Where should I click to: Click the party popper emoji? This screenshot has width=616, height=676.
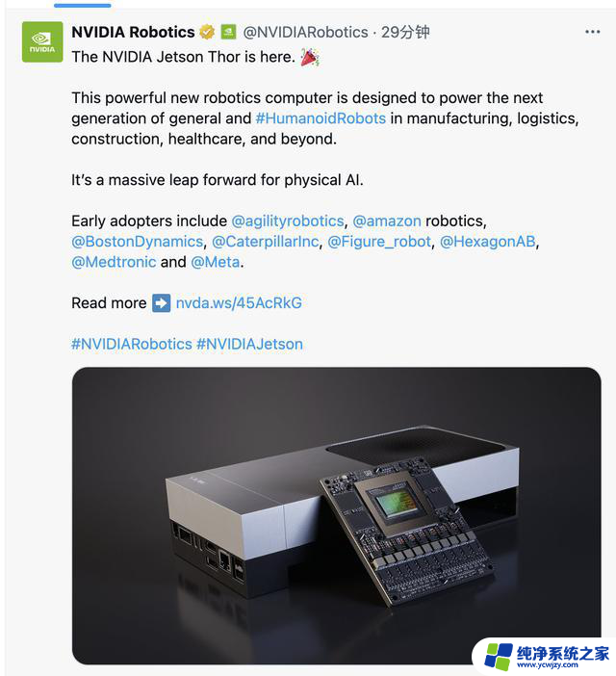[x=310, y=57]
